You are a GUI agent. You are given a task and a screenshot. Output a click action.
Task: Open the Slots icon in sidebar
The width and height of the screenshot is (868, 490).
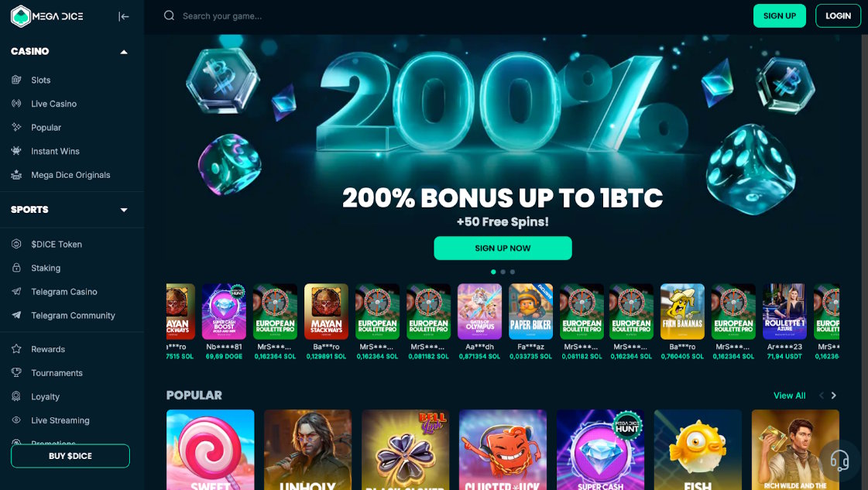tap(16, 80)
